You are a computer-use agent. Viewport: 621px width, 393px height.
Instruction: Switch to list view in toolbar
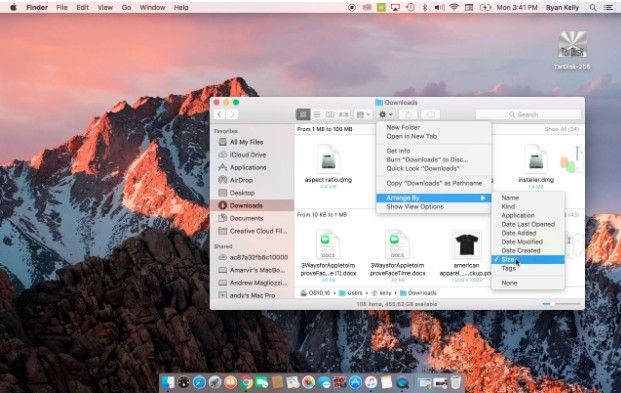coord(316,114)
